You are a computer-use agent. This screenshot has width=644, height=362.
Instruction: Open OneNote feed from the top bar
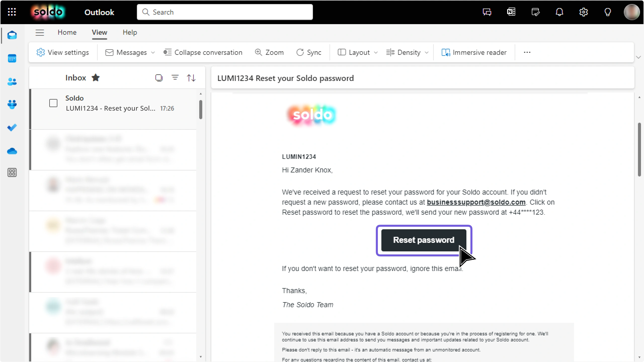(511, 12)
